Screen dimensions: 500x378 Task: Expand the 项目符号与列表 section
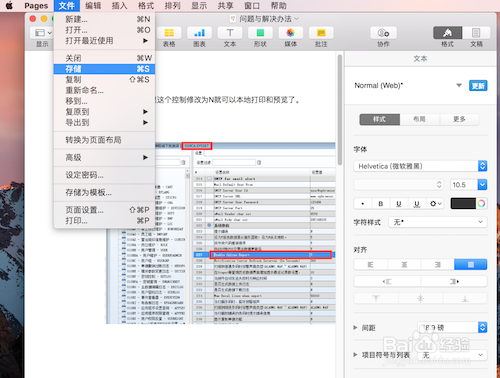pos(355,355)
